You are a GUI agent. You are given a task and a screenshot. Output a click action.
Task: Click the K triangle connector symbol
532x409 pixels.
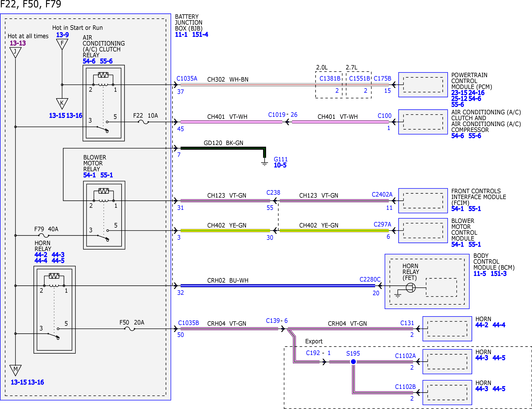[x=62, y=104]
